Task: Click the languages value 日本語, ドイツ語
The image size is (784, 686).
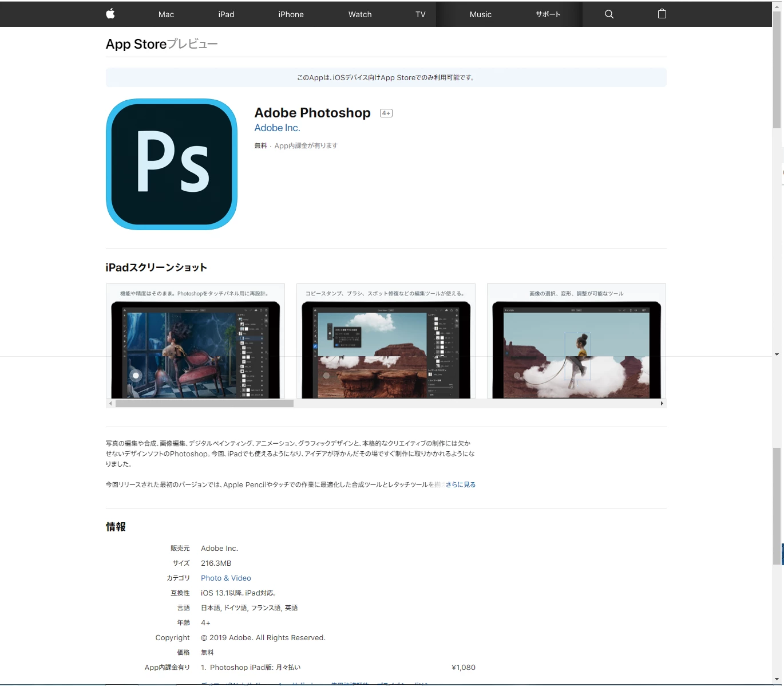Action: [250, 608]
